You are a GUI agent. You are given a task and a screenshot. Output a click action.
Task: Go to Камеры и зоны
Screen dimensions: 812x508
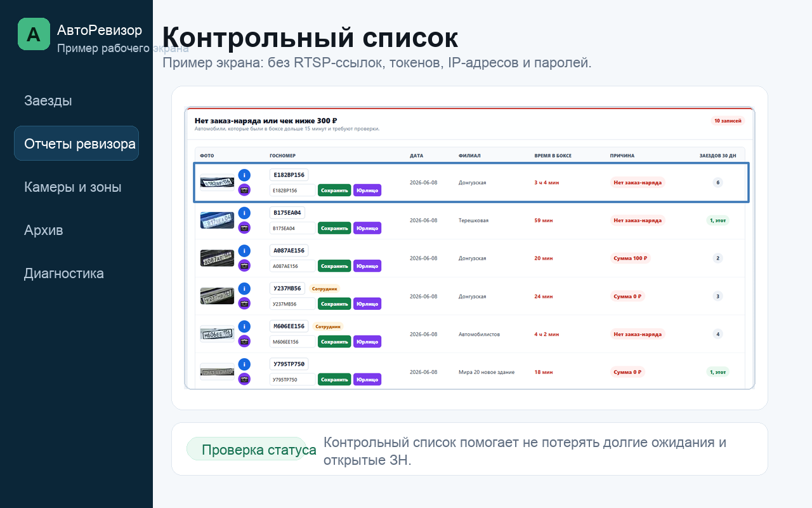click(73, 187)
